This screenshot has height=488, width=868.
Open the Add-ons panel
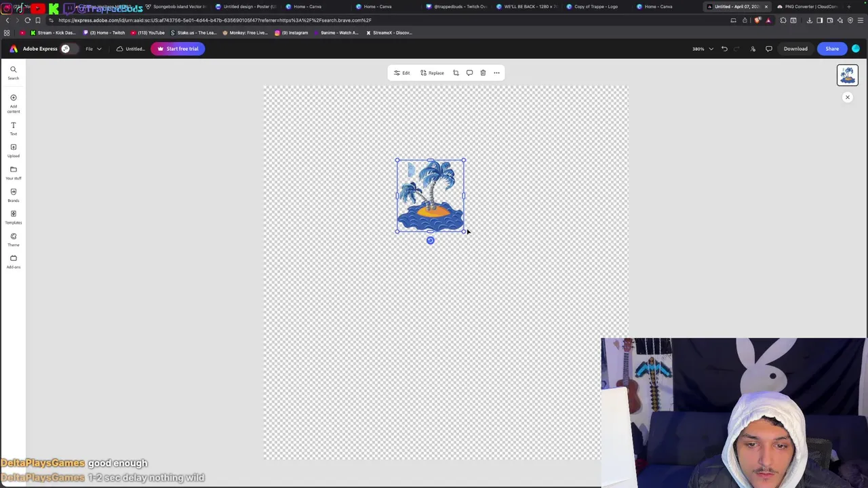pos(13,262)
